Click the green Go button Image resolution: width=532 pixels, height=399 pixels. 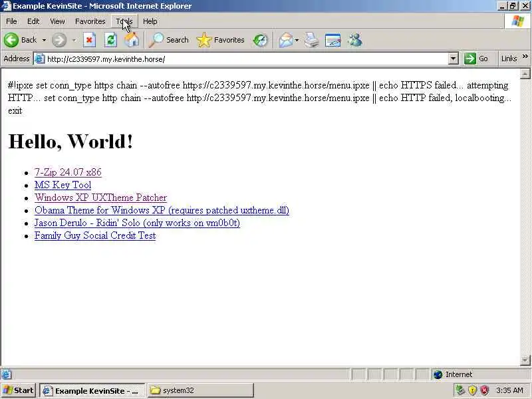pos(476,59)
